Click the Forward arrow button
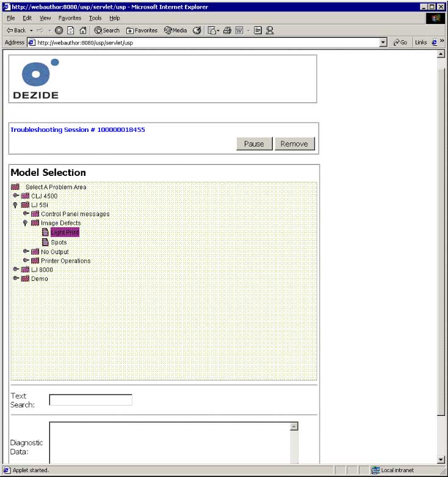This screenshot has height=477, width=448. (40, 31)
